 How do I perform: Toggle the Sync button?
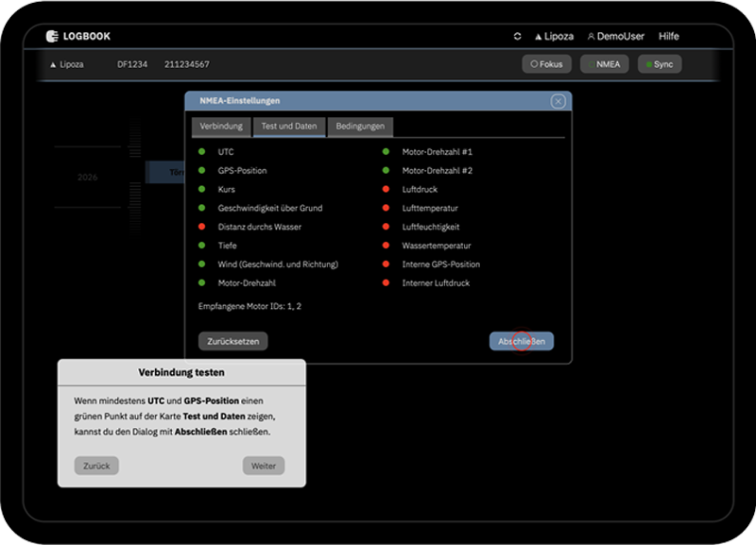(x=660, y=64)
